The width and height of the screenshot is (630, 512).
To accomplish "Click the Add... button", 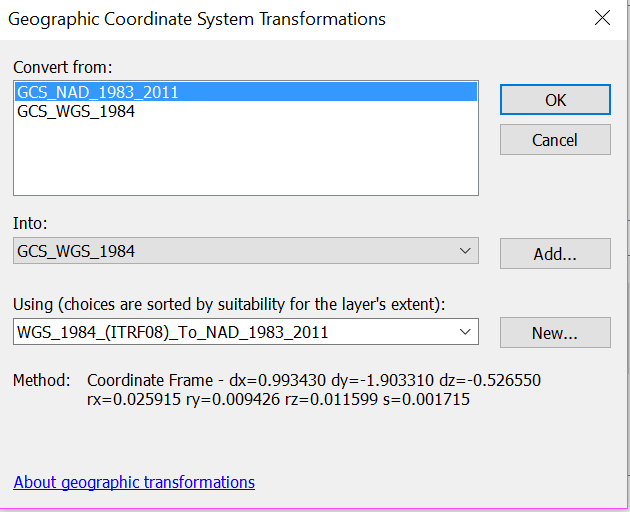I will coord(555,254).
